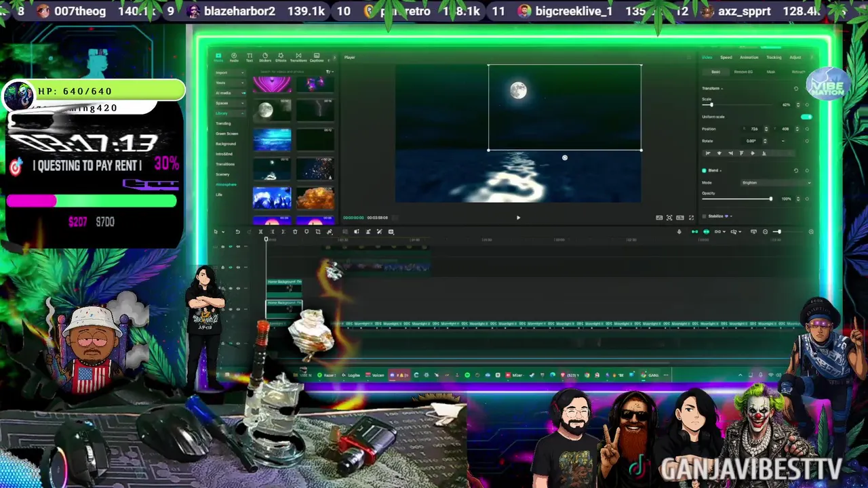
Task: Expand the Spaces section in sidebar
Action: pos(230,103)
